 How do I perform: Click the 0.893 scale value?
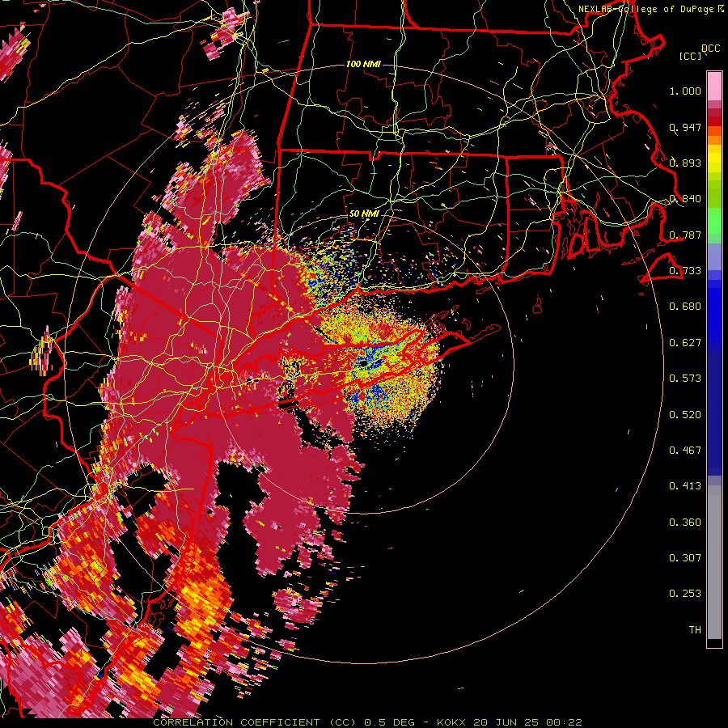coord(685,163)
